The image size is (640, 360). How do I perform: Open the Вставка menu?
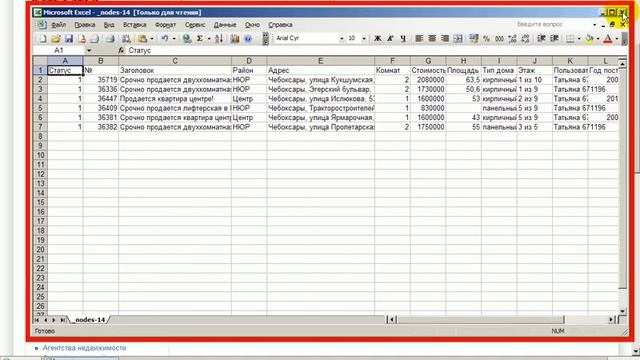coord(135,25)
